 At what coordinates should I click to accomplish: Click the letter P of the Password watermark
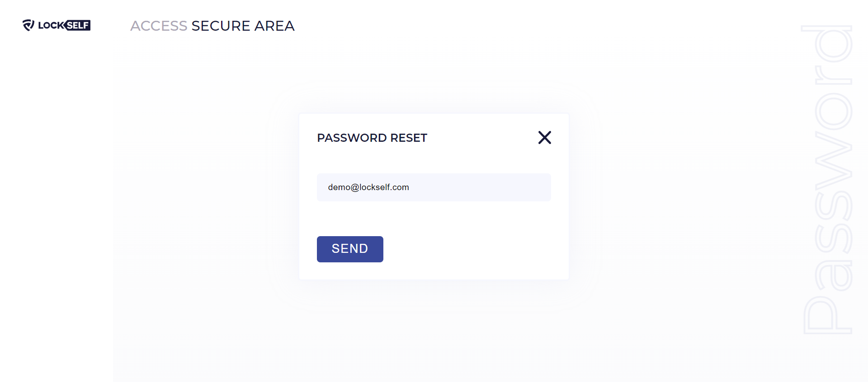click(x=827, y=315)
